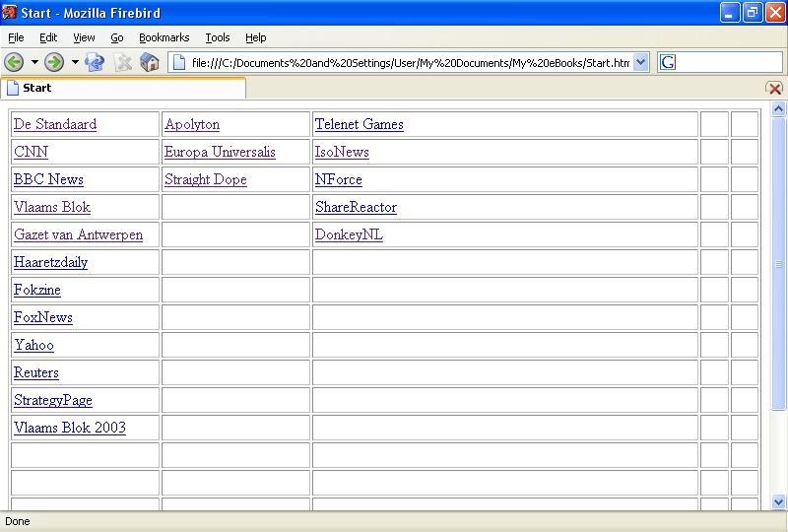This screenshot has width=788, height=532.
Task: Open the Telenet Games link
Action: coord(359,124)
